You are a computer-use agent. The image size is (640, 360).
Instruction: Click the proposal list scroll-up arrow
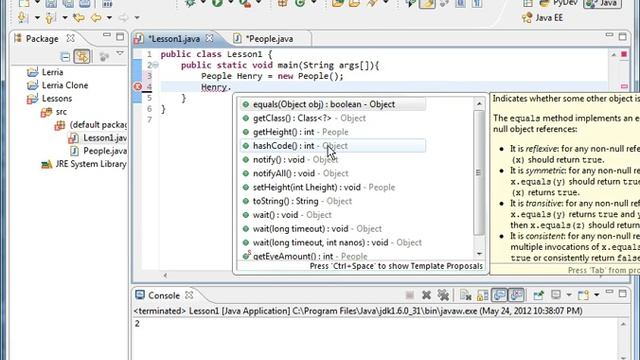pyautogui.click(x=479, y=104)
